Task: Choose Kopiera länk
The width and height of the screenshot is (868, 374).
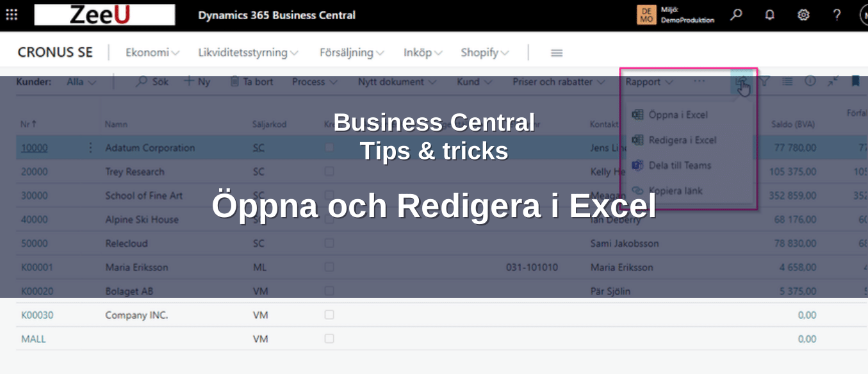Action: [667, 191]
